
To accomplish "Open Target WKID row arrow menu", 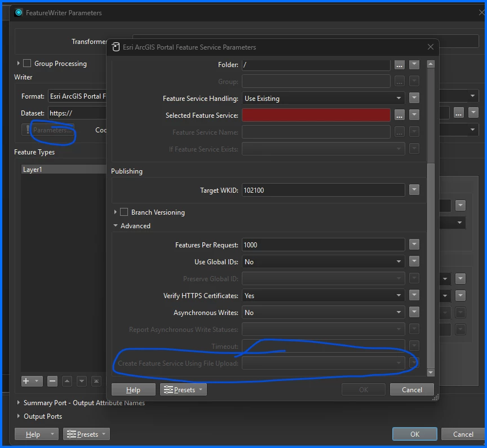I will [x=414, y=190].
